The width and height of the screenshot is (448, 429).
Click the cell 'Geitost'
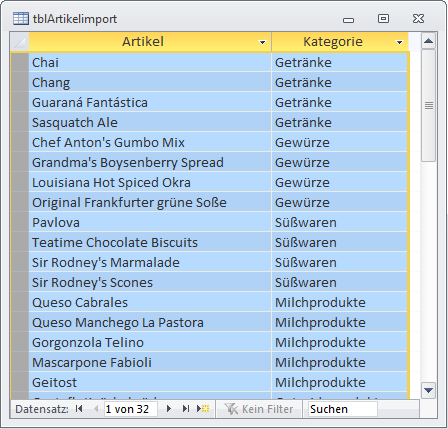coord(150,382)
